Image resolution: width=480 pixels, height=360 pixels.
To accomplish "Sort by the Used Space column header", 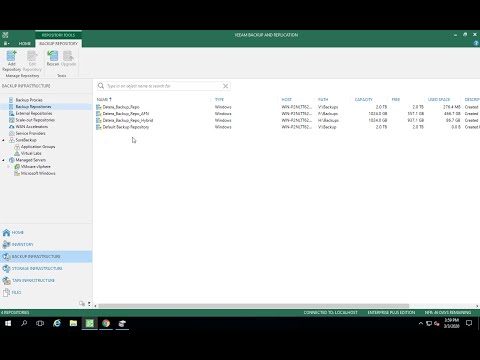I will (439, 99).
